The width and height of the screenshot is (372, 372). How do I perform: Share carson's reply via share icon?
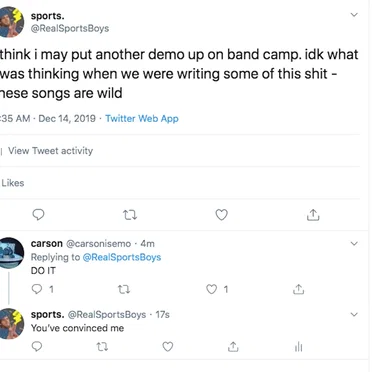click(x=298, y=289)
